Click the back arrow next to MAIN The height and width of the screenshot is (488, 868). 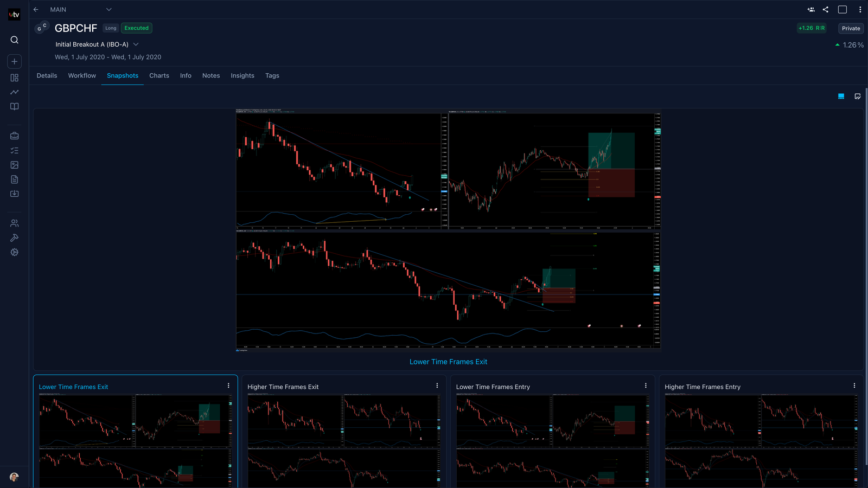coord(36,10)
